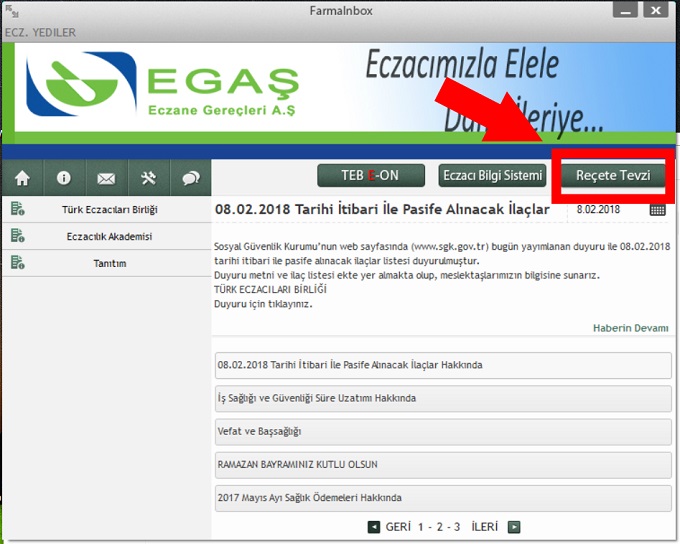
Task: Open 'RAMAZAN BAYRAMINIZ KUTLU OLSUN' item
Action: pyautogui.click(x=443, y=465)
